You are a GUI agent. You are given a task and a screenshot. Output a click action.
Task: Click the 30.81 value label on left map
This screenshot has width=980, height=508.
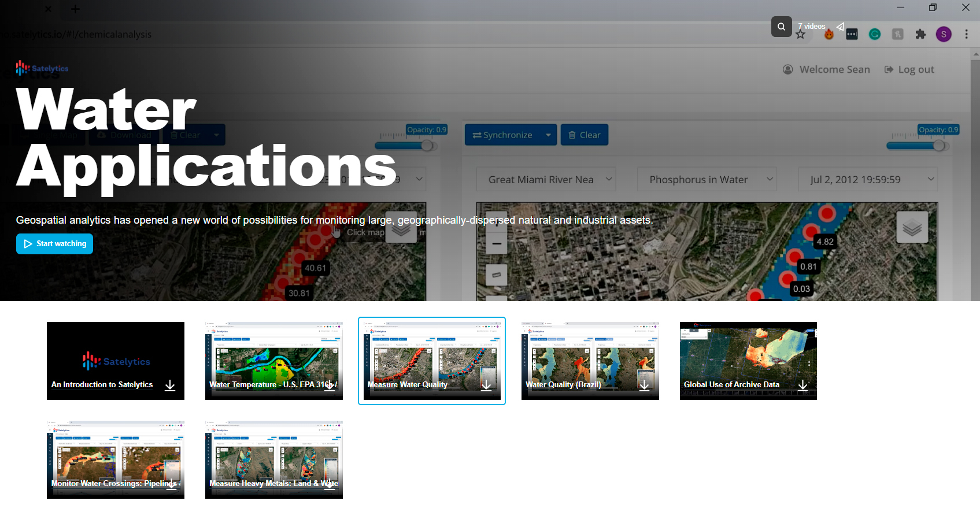299,293
